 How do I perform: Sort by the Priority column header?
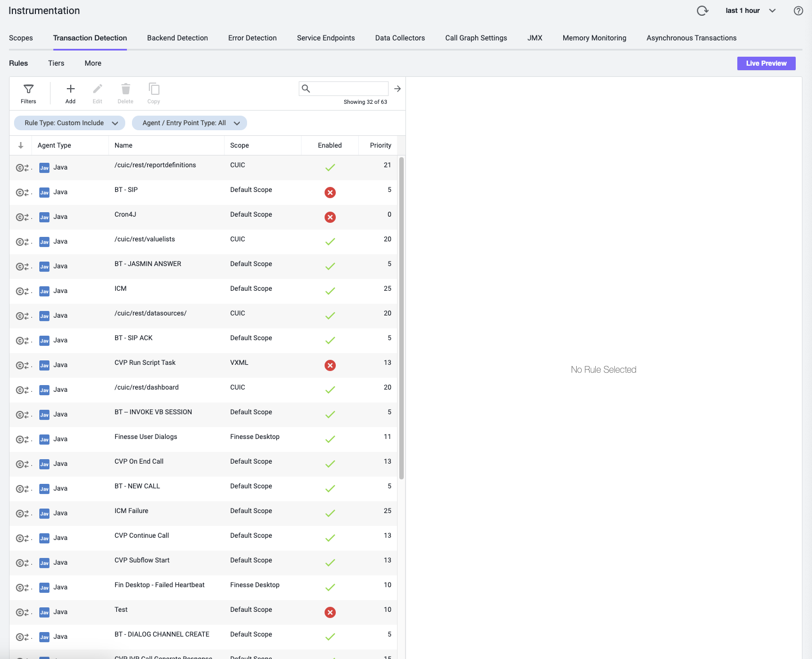pyautogui.click(x=380, y=145)
